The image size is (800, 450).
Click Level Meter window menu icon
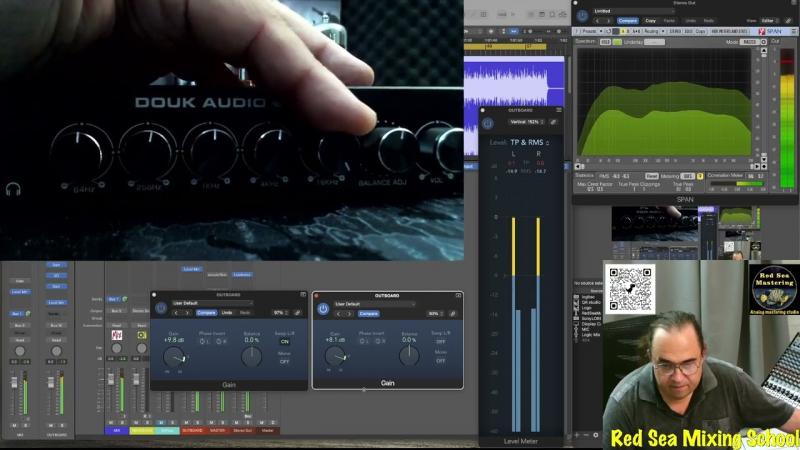tap(559, 110)
